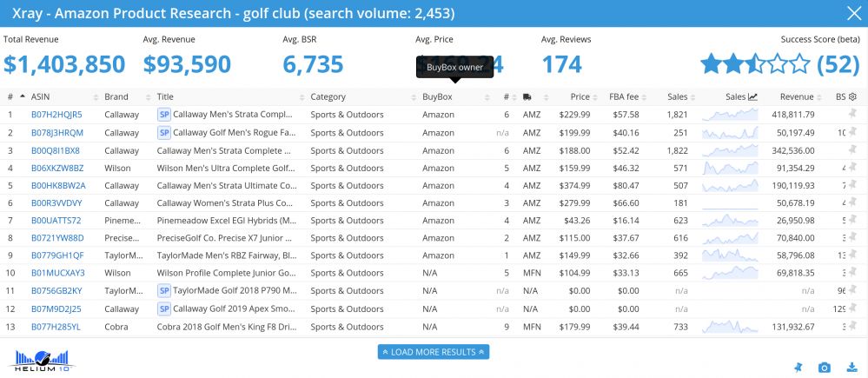Pin the B078J3HRQM row
Image resolution: width=868 pixels, height=378 pixels.
[x=852, y=132]
